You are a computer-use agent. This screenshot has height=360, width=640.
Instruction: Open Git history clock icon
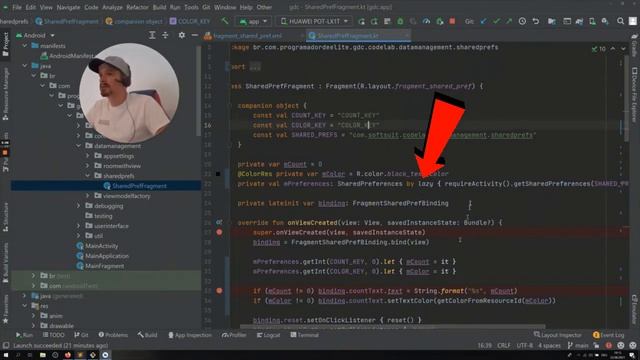coord(522,21)
